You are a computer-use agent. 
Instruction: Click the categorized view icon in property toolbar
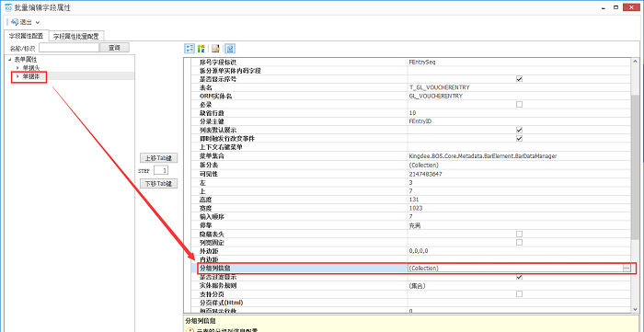tap(190, 49)
